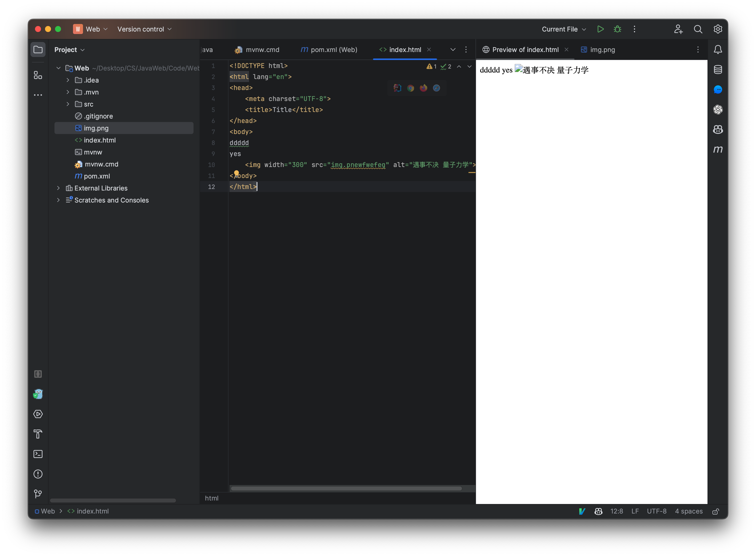Viewport: 756px width, 556px height.
Task: Click the intention light bulb on line 11
Action: coord(237,174)
